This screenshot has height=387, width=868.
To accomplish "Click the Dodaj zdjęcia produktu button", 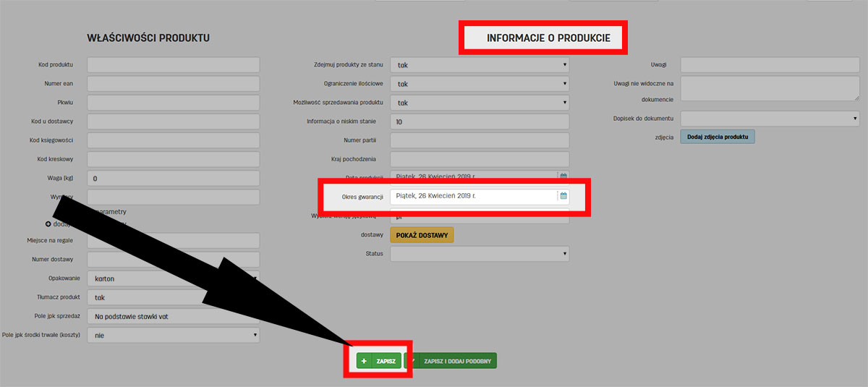I will (717, 137).
